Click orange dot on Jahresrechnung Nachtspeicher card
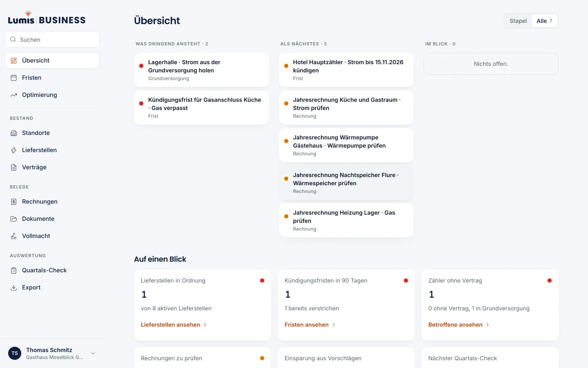 [x=286, y=179]
